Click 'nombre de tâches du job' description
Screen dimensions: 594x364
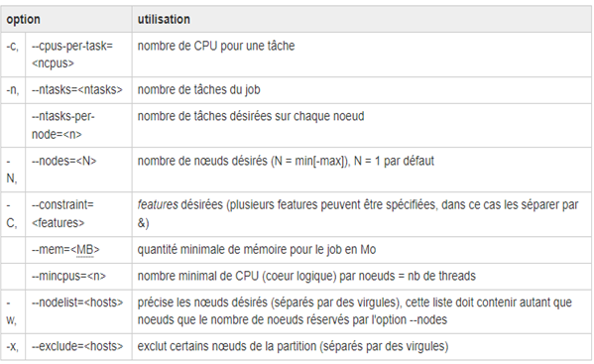(x=198, y=90)
